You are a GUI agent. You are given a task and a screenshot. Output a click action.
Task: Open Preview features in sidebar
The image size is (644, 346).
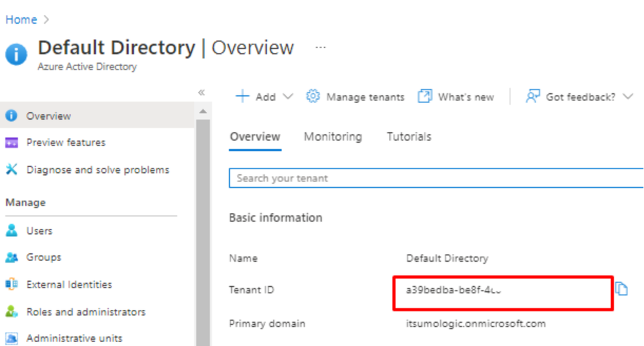tap(66, 142)
